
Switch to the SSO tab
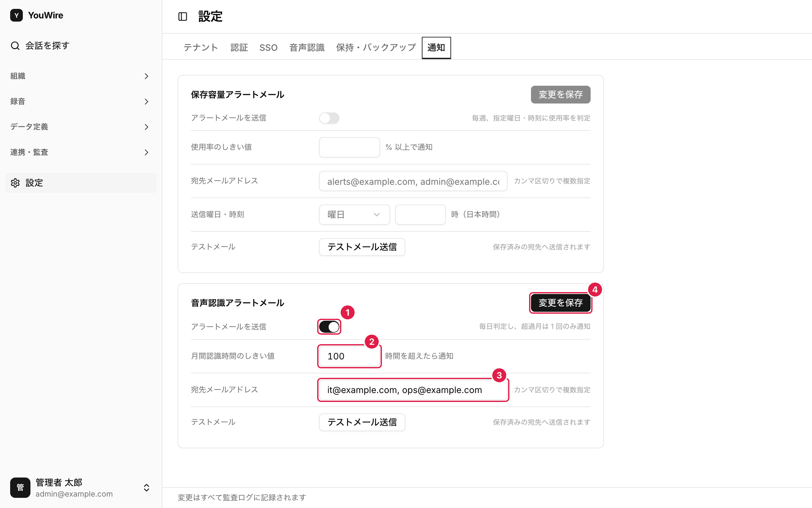268,47
